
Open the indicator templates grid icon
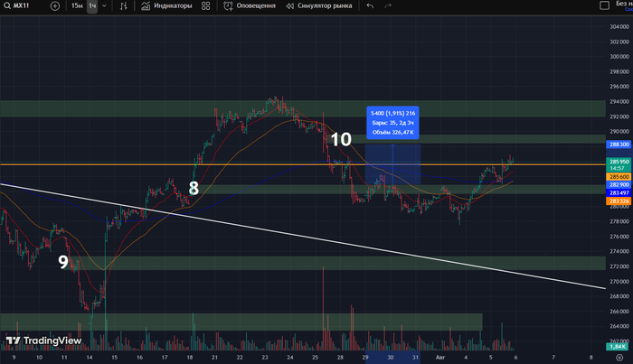click(207, 5)
